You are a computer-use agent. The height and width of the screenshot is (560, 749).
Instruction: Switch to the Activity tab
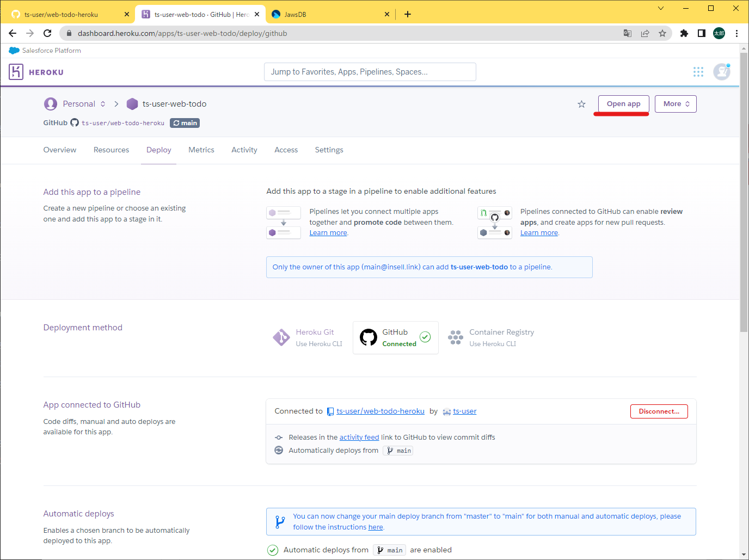pyautogui.click(x=244, y=150)
